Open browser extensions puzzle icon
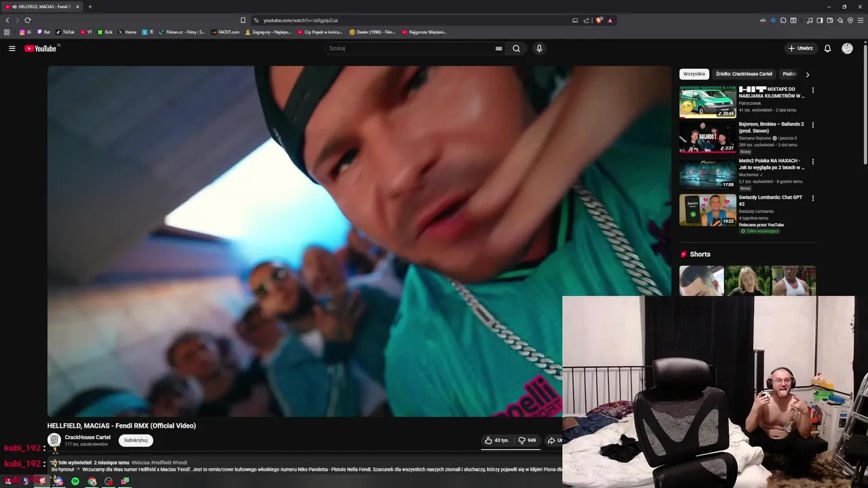The image size is (868, 488). coord(783,20)
